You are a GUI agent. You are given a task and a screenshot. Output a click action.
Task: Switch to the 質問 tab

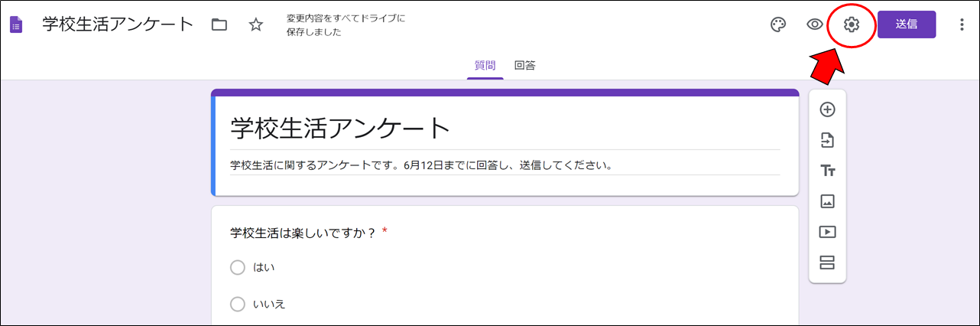pos(485,66)
